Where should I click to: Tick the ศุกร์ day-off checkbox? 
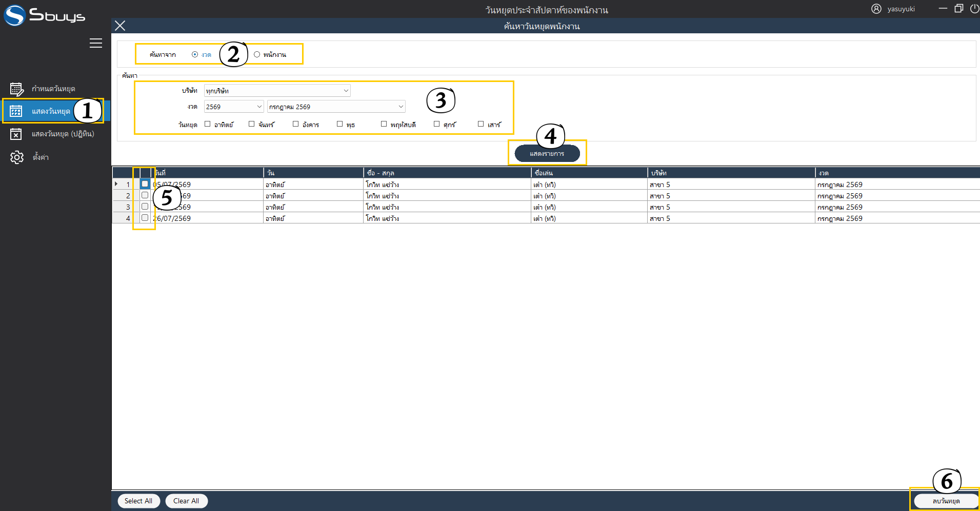coord(437,124)
